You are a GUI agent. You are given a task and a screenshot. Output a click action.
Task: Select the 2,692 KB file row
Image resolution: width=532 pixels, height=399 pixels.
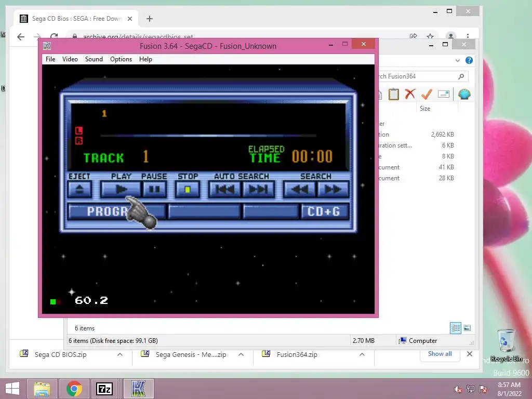(416, 135)
